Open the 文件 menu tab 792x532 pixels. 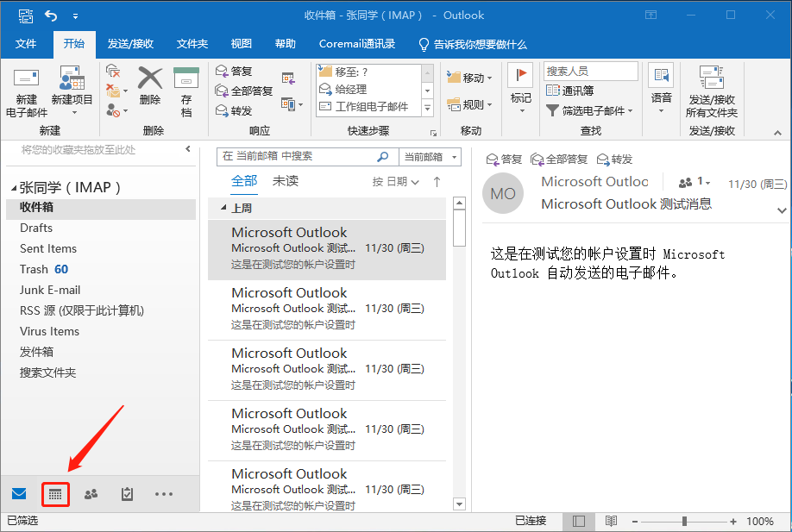[26, 44]
